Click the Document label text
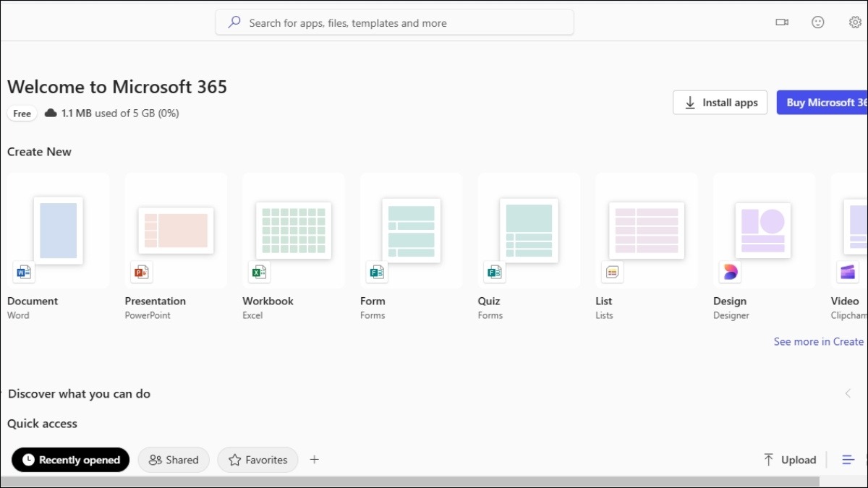This screenshot has height=488, width=868. tap(33, 301)
